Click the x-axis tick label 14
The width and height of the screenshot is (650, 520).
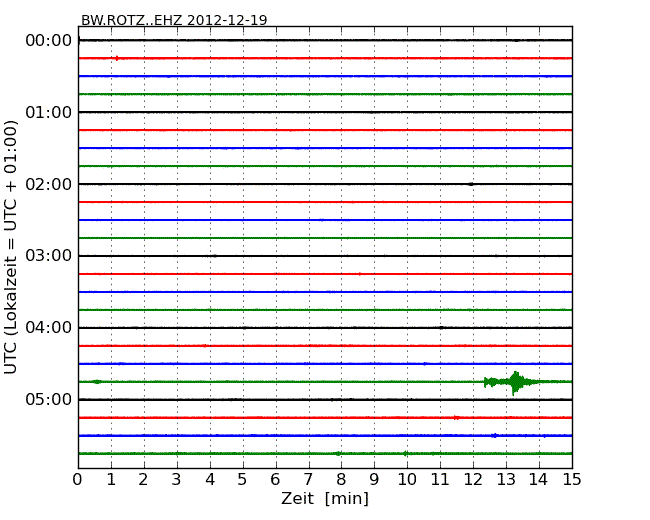(538, 480)
